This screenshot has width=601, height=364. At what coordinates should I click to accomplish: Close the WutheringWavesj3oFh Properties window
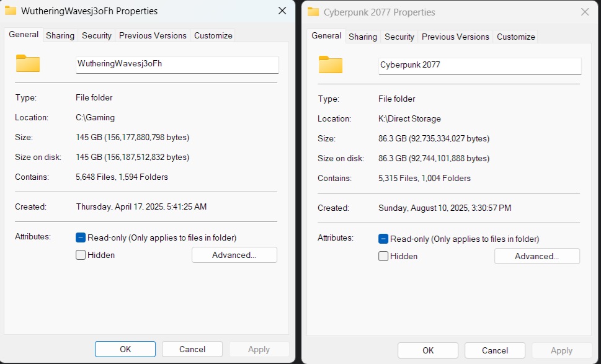tap(282, 11)
